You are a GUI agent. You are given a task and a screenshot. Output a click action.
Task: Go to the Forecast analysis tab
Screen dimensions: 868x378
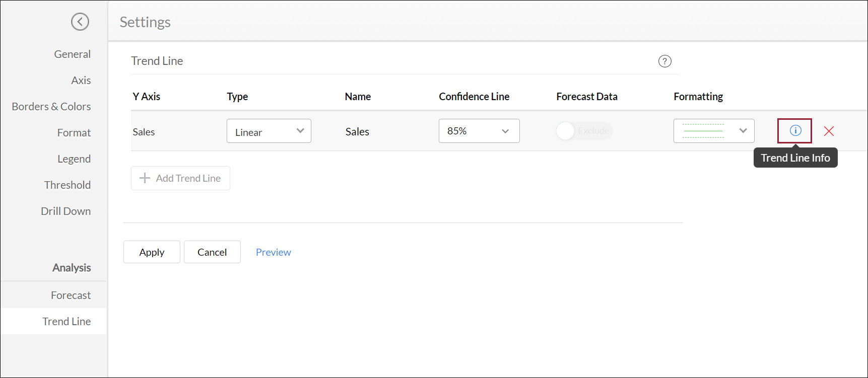coord(71,295)
